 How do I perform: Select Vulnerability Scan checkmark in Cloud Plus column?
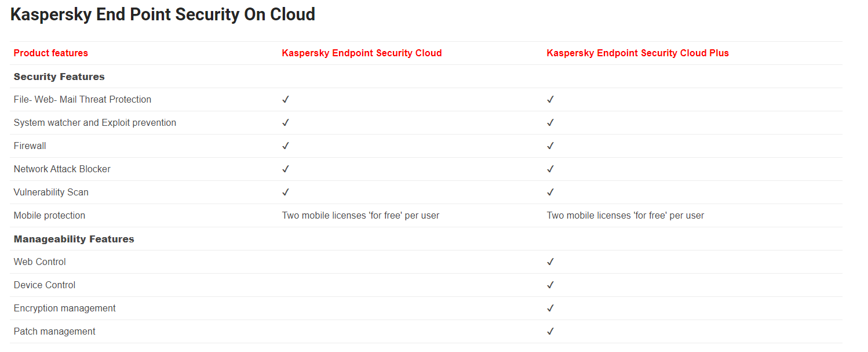coord(550,192)
